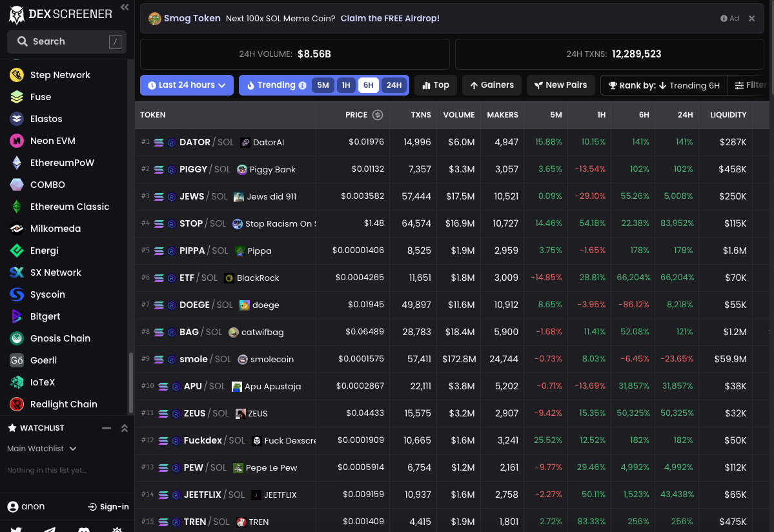
Task: Select the Syscoin chain icon
Action: tap(17, 294)
